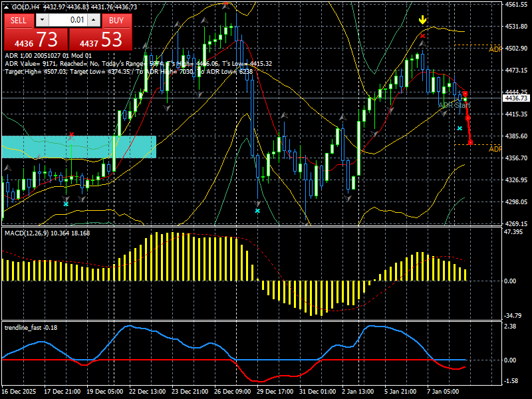Click the 4561.55 price scale label
532x399 pixels.
[516, 5]
